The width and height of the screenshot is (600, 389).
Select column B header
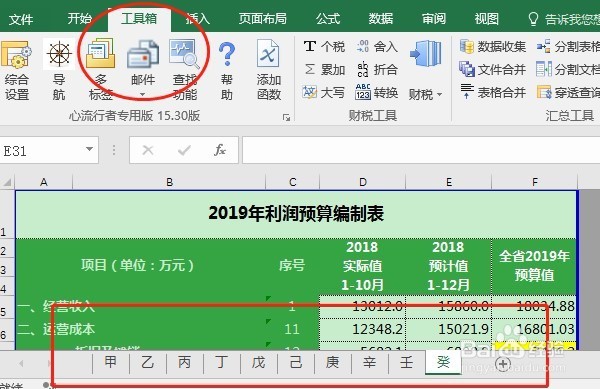[x=169, y=182]
